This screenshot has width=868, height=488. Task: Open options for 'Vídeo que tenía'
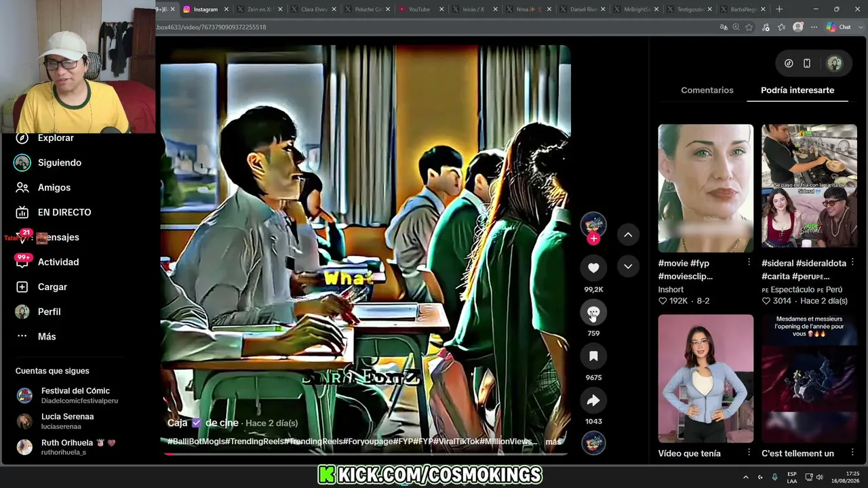pos(749,453)
